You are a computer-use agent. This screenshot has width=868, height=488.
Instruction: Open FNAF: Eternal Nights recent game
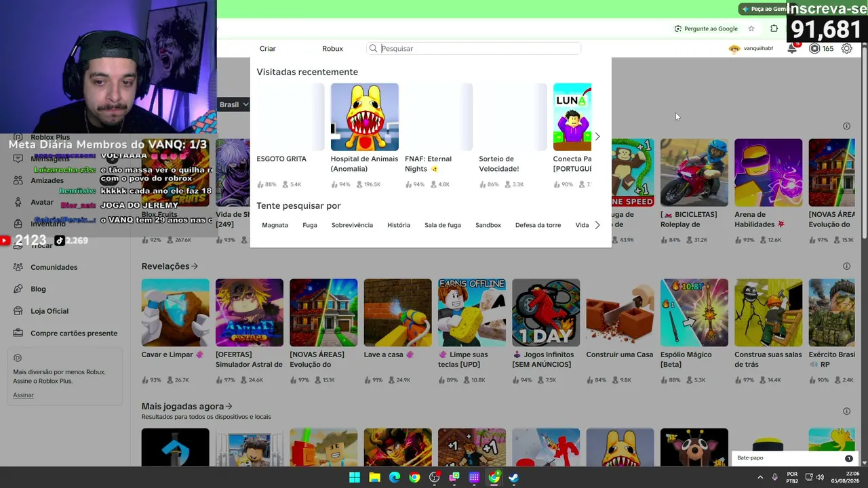pos(439,117)
